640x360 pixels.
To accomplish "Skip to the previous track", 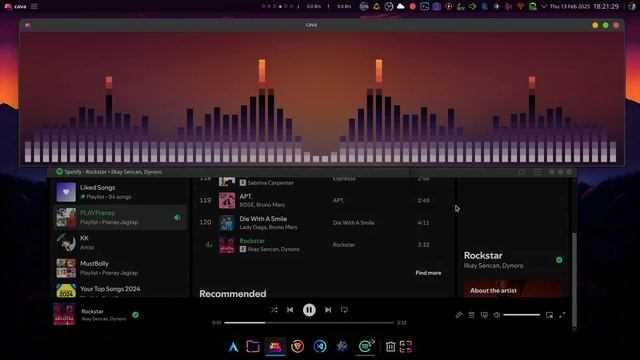I will [x=290, y=310].
